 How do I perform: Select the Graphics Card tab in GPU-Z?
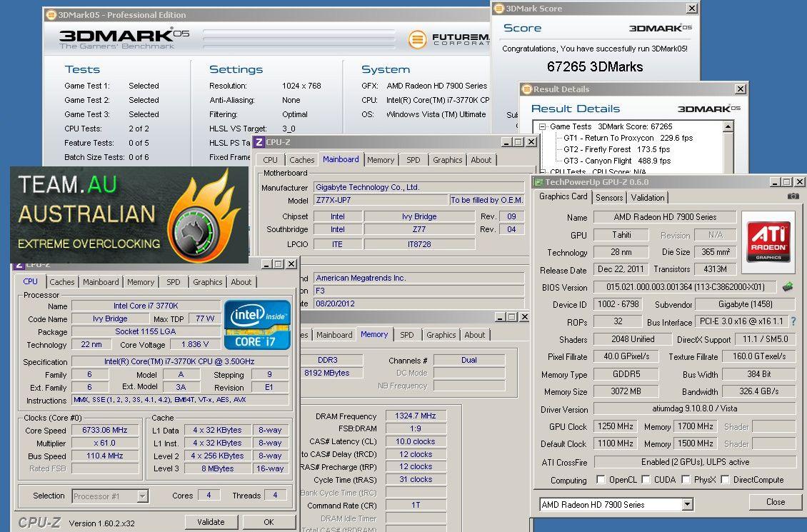tap(563, 196)
